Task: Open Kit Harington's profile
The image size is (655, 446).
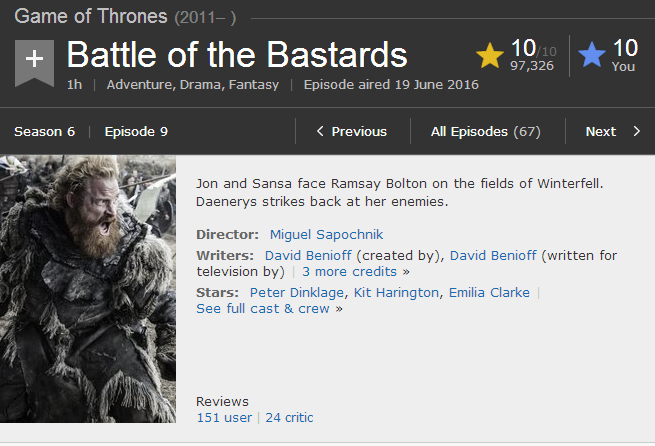Action: tap(397, 292)
